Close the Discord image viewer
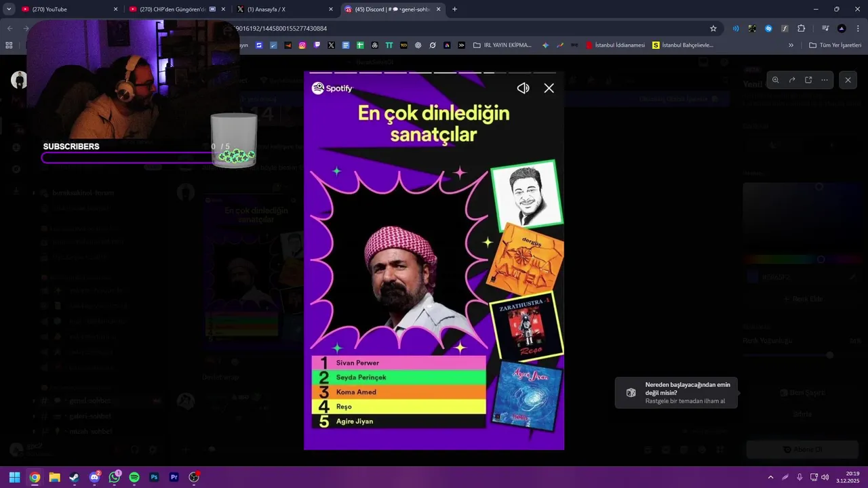Image resolution: width=868 pixels, height=488 pixels. pos(848,80)
